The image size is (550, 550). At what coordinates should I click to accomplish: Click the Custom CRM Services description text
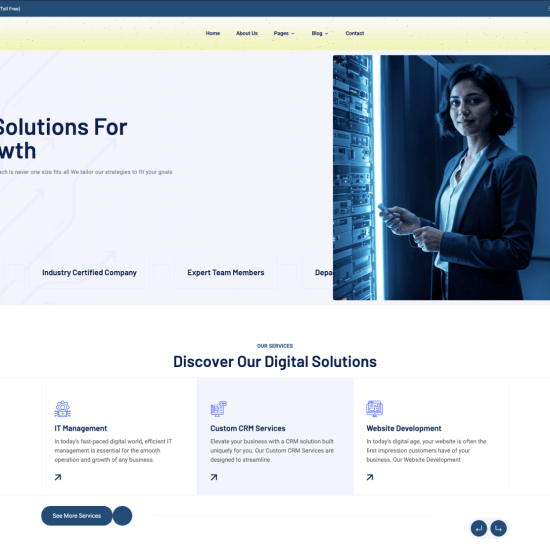click(272, 450)
